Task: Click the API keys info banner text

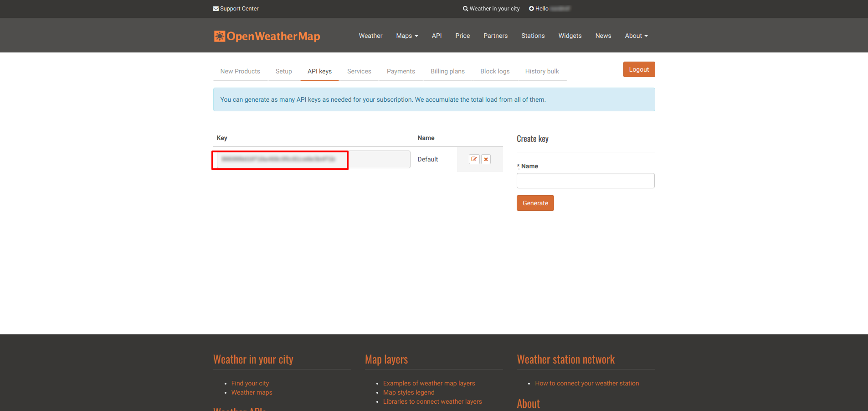Action: pos(383,99)
